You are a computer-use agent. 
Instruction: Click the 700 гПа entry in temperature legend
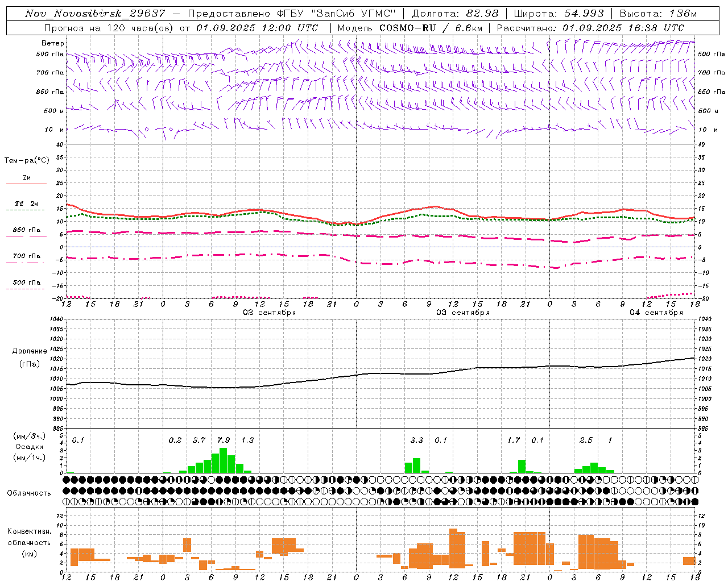coord(27,256)
